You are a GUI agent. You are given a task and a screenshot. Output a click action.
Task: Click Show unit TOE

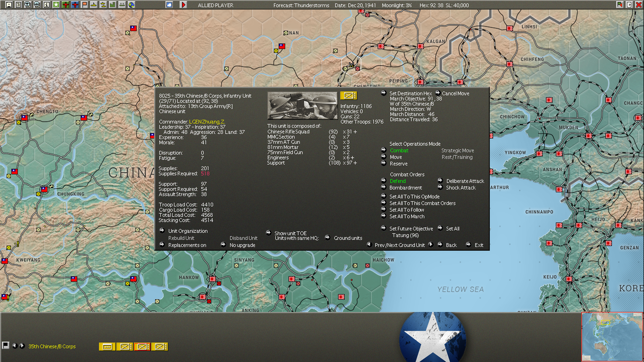(290, 233)
